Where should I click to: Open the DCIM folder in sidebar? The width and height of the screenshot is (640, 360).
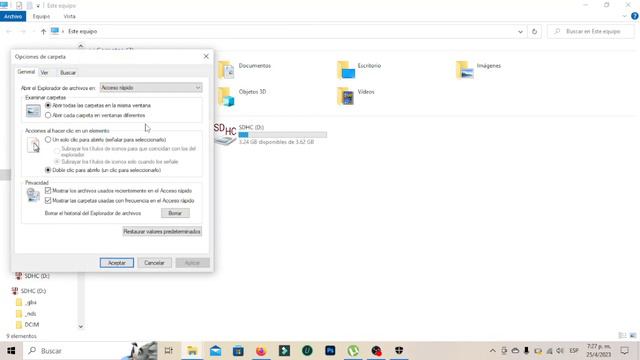27,324
